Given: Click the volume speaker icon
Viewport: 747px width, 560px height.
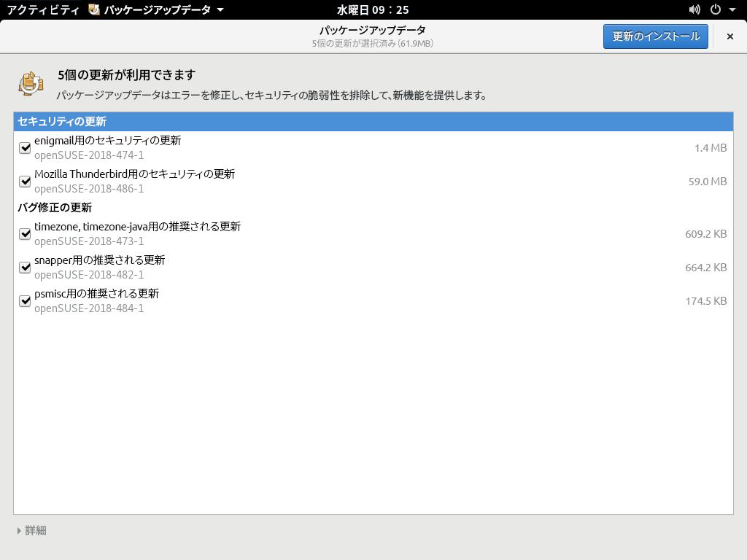Looking at the screenshot, I should [x=694, y=9].
